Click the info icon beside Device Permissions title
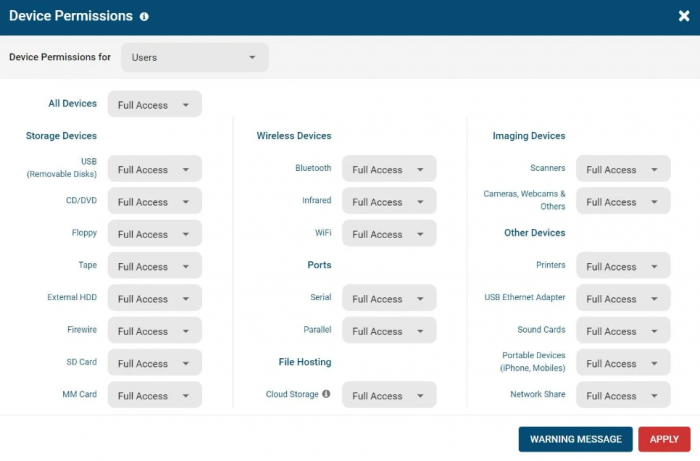 pos(144,17)
